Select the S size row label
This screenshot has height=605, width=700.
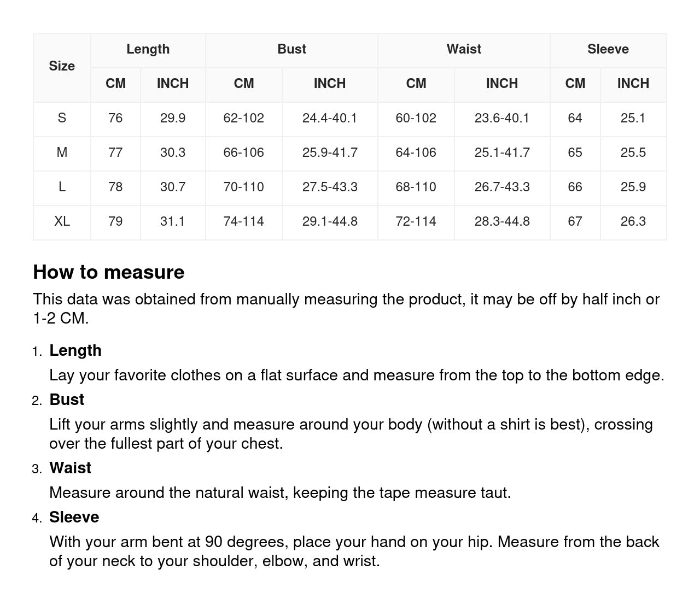62,118
